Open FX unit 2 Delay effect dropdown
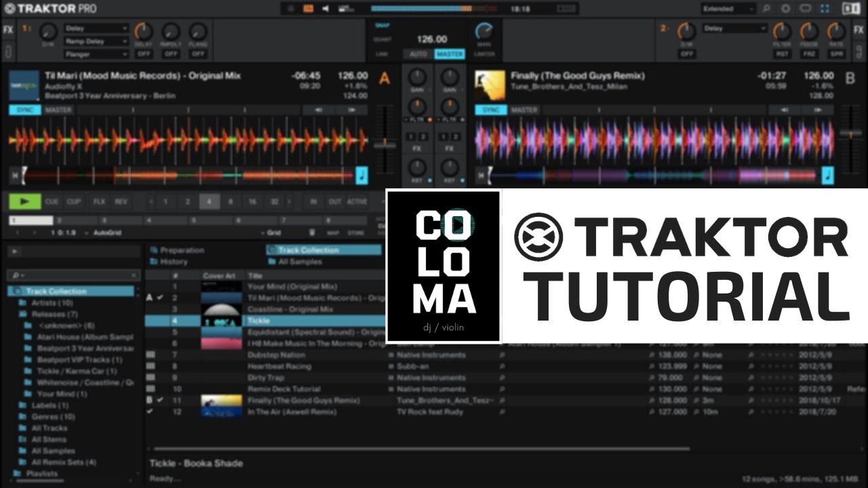This screenshot has height=488, width=868. click(x=735, y=28)
